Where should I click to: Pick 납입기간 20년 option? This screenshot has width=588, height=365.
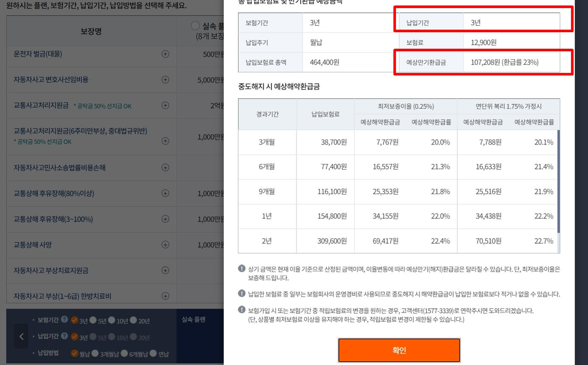[x=133, y=337]
